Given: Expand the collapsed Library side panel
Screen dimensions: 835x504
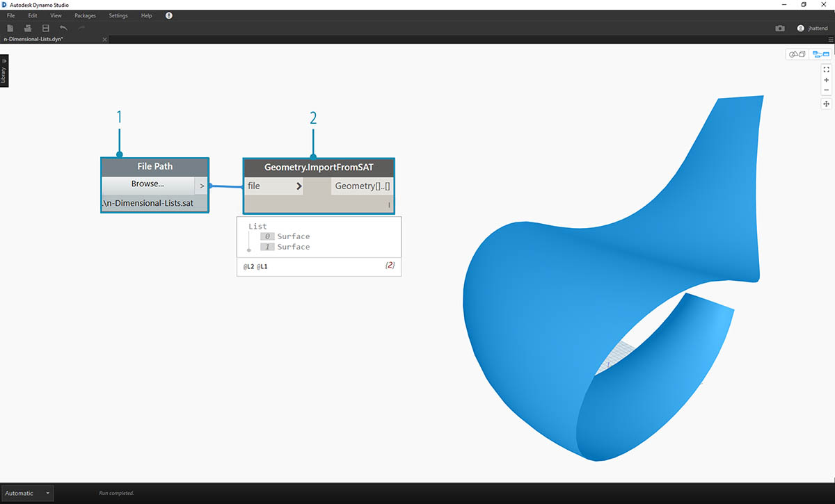Looking at the screenshot, I should pos(4,71).
